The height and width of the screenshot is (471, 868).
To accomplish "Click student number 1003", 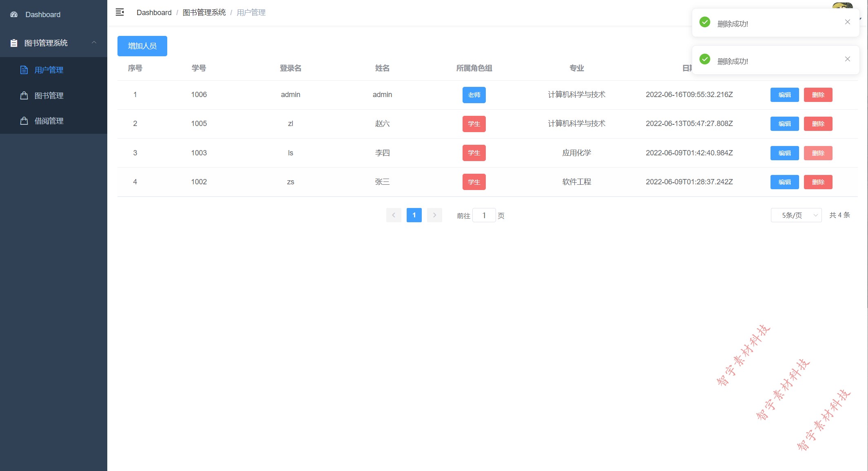I will (199, 153).
